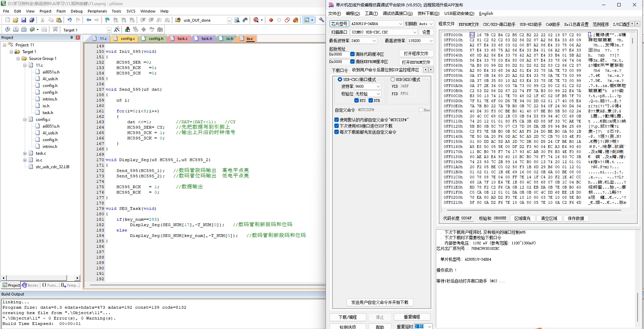Expand task.c tree node

click(25, 153)
